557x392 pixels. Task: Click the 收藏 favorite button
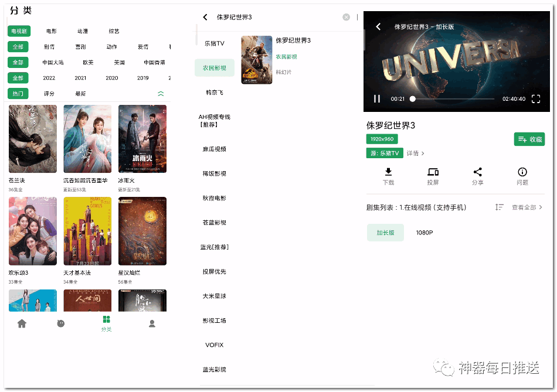pyautogui.click(x=529, y=139)
